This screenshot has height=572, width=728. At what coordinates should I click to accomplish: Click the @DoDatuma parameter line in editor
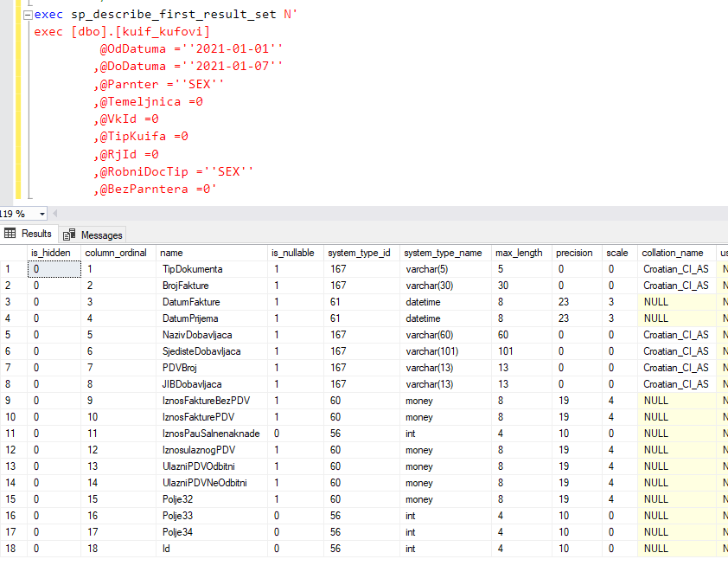click(x=188, y=67)
